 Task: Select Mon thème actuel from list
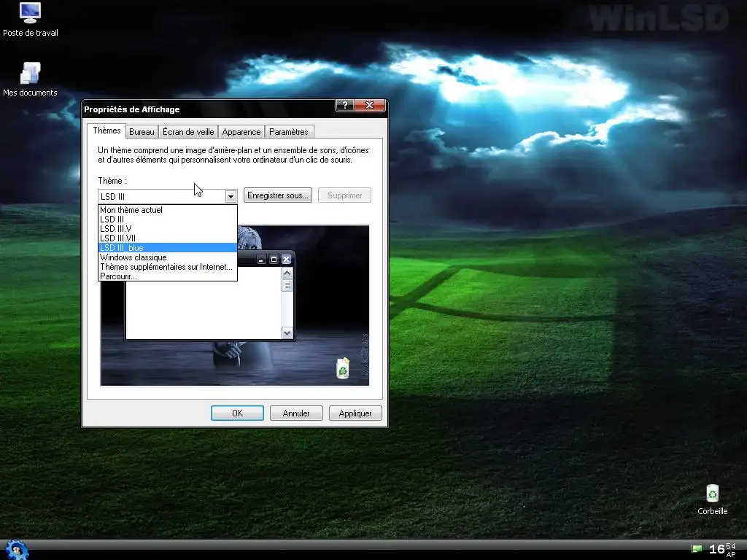(x=168, y=210)
